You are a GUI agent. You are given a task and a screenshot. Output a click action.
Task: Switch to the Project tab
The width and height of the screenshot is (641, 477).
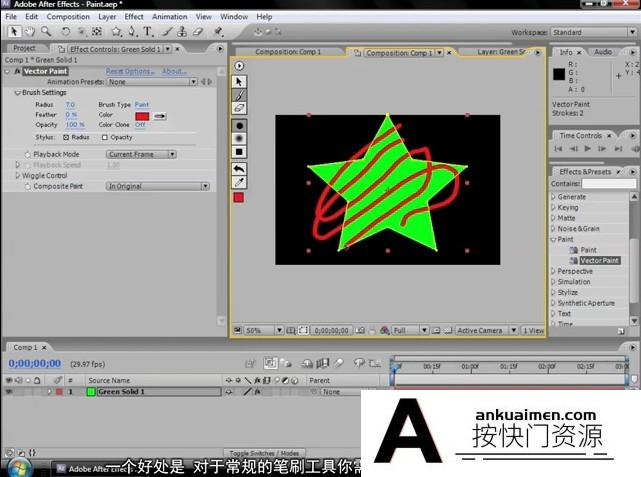(24, 48)
